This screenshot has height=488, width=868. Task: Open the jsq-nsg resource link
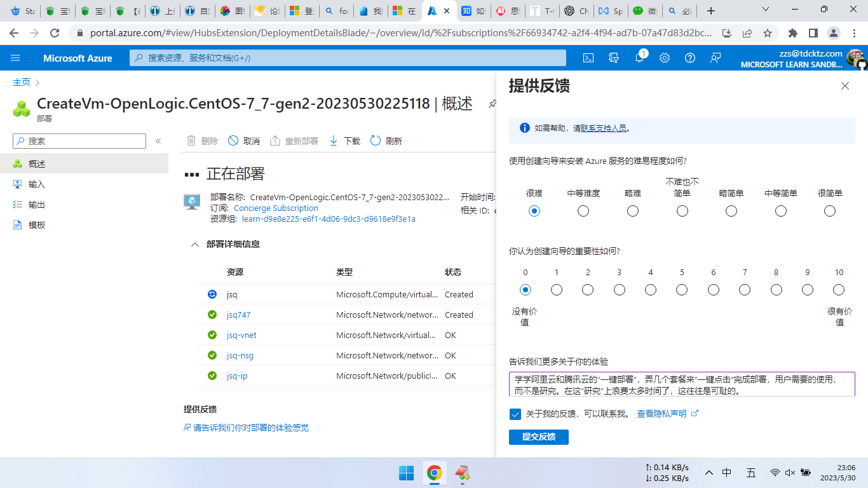pos(240,355)
